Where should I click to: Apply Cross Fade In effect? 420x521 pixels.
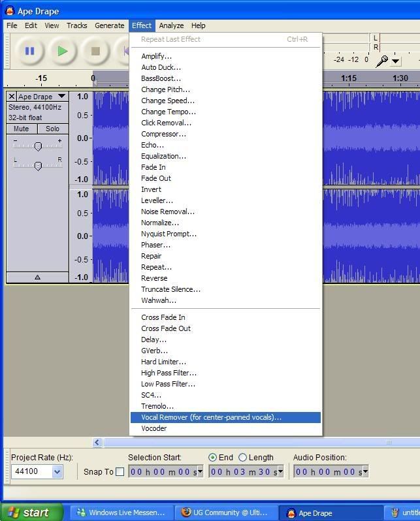click(x=225, y=317)
